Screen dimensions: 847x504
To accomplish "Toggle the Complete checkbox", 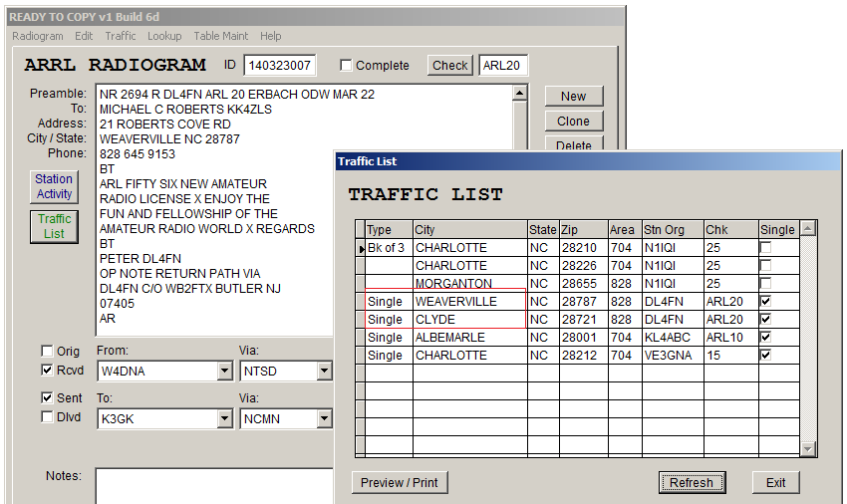I will pyautogui.click(x=346, y=66).
